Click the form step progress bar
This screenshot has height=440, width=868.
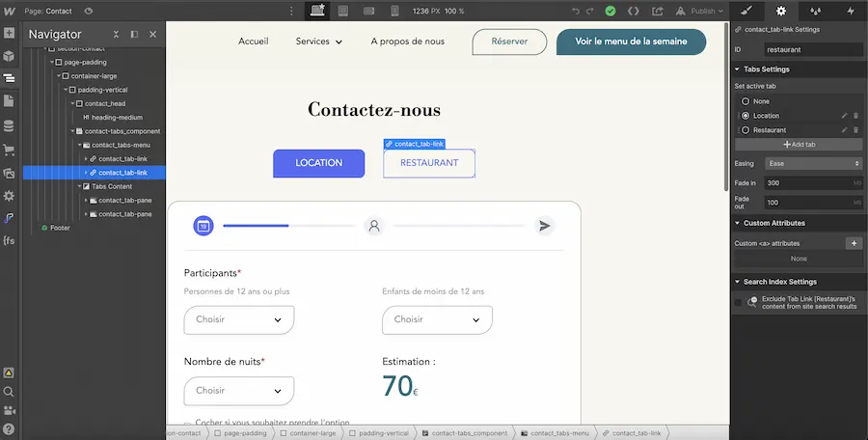tap(289, 226)
